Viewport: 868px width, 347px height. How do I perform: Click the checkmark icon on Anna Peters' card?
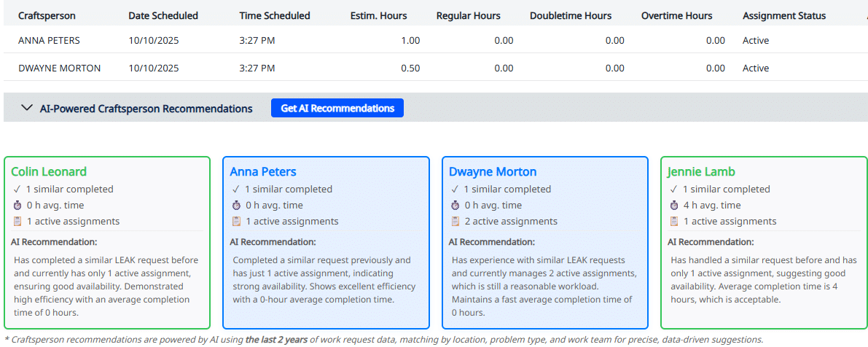pos(236,190)
